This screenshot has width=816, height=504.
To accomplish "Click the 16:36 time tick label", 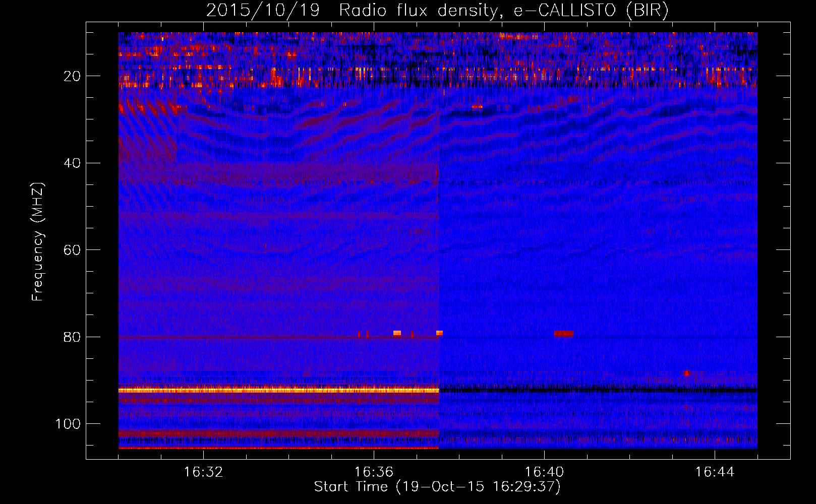I will [374, 472].
